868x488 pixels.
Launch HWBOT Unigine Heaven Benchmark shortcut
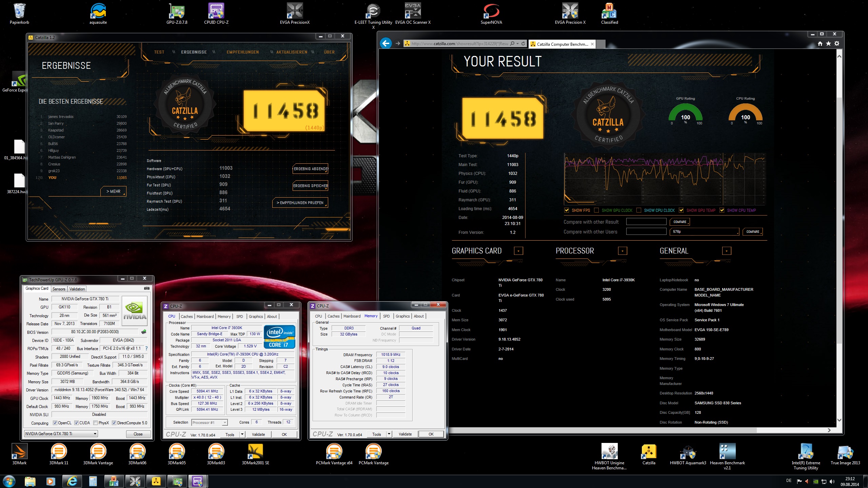(x=609, y=456)
